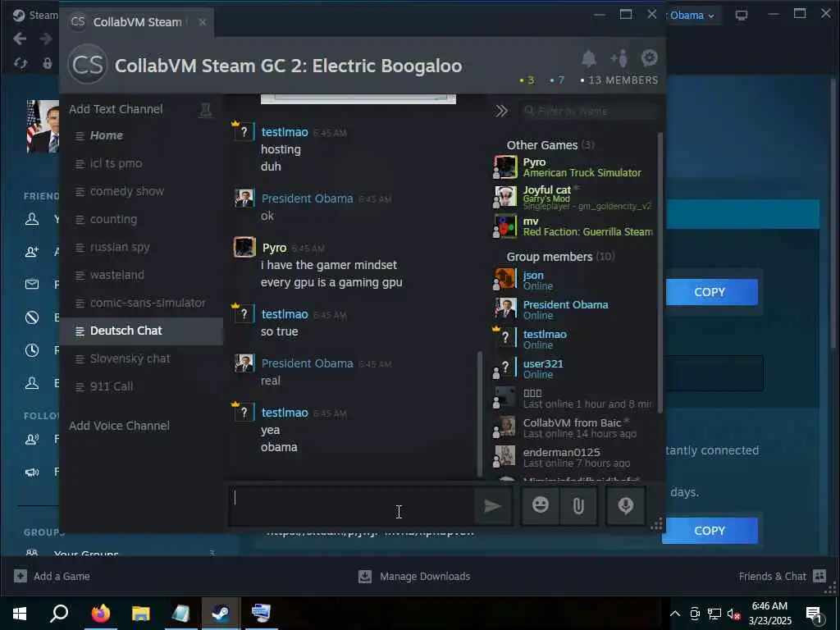Click the member list scrollbar
The width and height of the screenshot is (840, 630).
click(660, 272)
